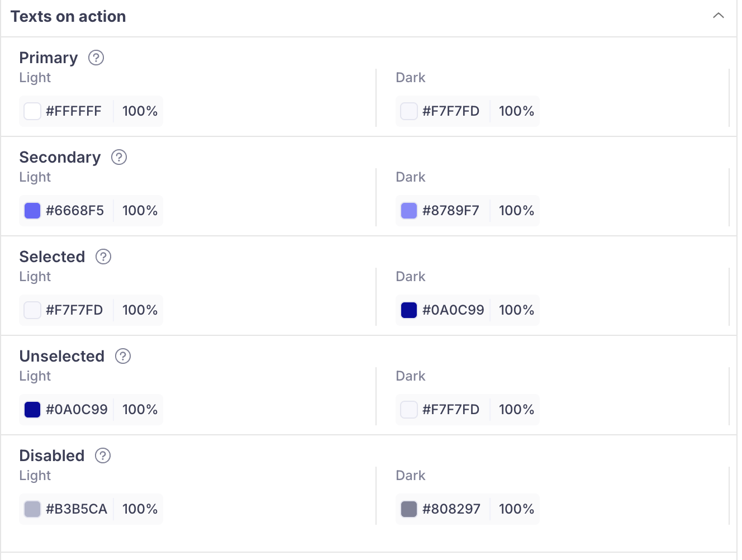
Task: Open Disabled dark #808297 color swatch
Action: pos(409,509)
